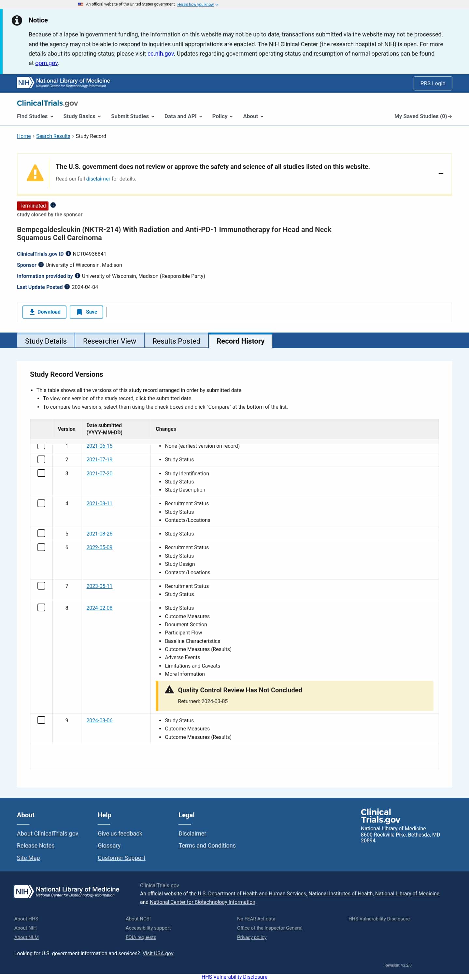The width and height of the screenshot is (469, 980).
Task: Tick the checkbox for version 4
Action: tap(41, 503)
